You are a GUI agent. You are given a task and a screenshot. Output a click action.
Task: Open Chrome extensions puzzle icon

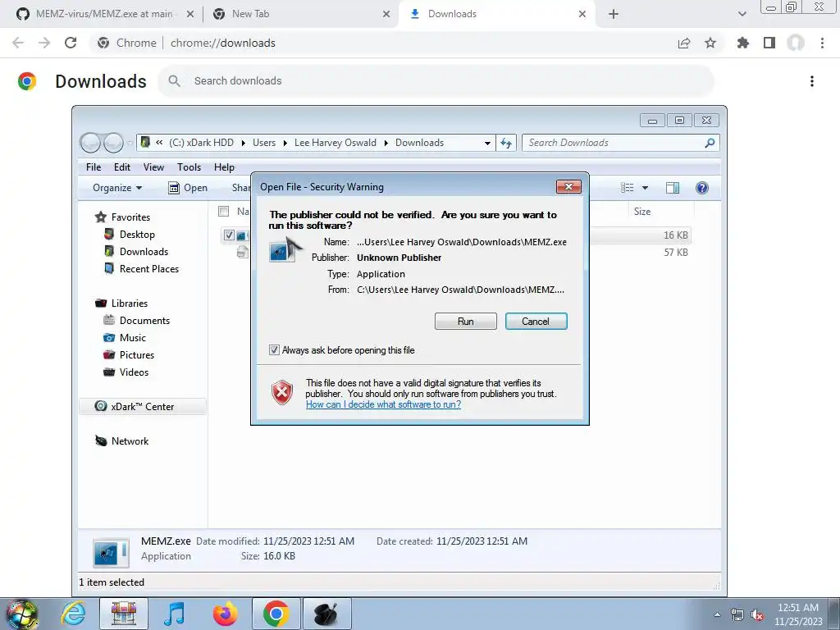pyautogui.click(x=743, y=43)
